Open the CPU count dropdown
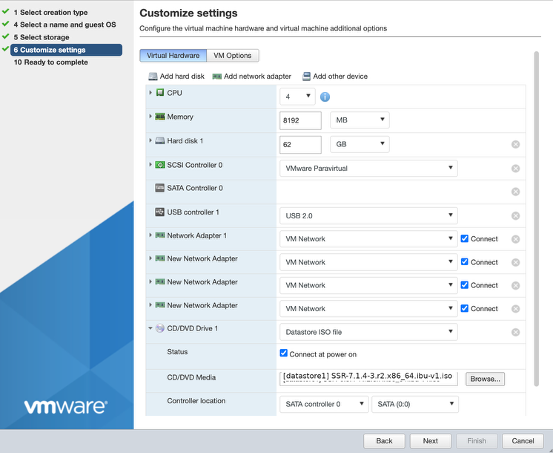Viewport: 553px width, 453px height. tap(297, 96)
